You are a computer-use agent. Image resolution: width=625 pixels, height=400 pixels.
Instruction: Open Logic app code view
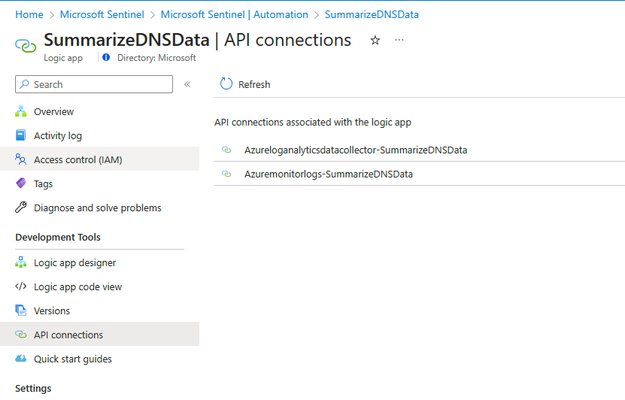100,287
